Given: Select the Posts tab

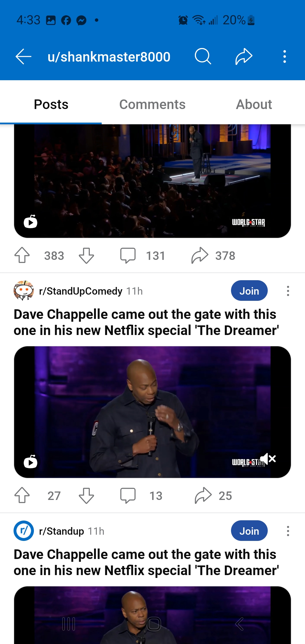Looking at the screenshot, I should point(51,104).
